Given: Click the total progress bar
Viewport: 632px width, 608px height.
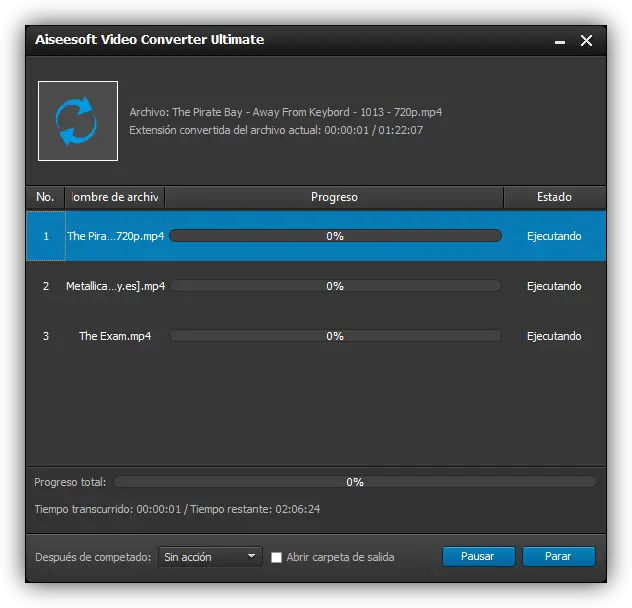Looking at the screenshot, I should (x=355, y=482).
